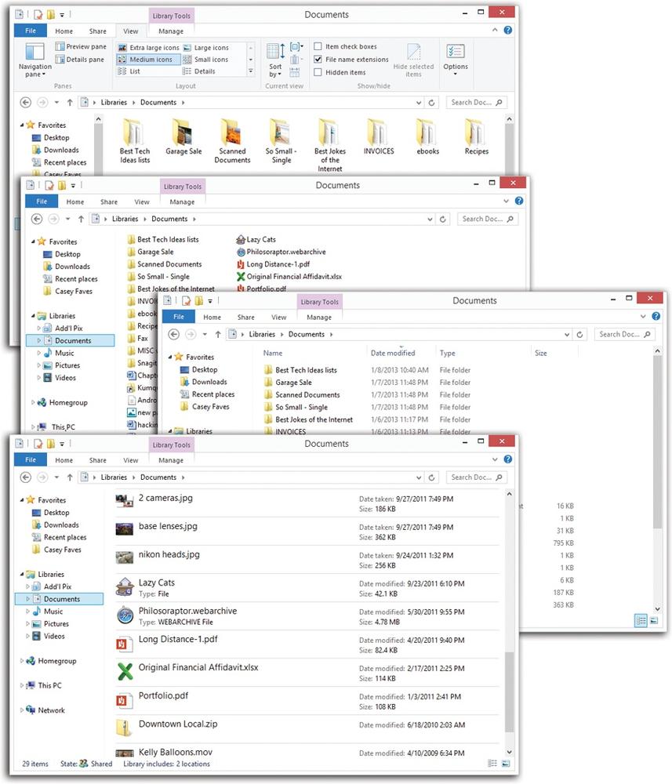Open the Options button in the ribbon

456,60
